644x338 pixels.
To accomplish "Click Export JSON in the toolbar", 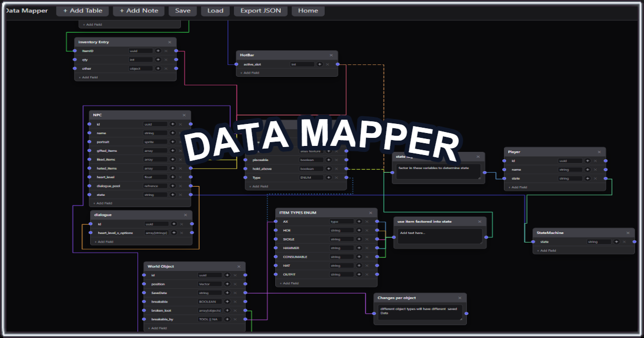I will coord(261,10).
